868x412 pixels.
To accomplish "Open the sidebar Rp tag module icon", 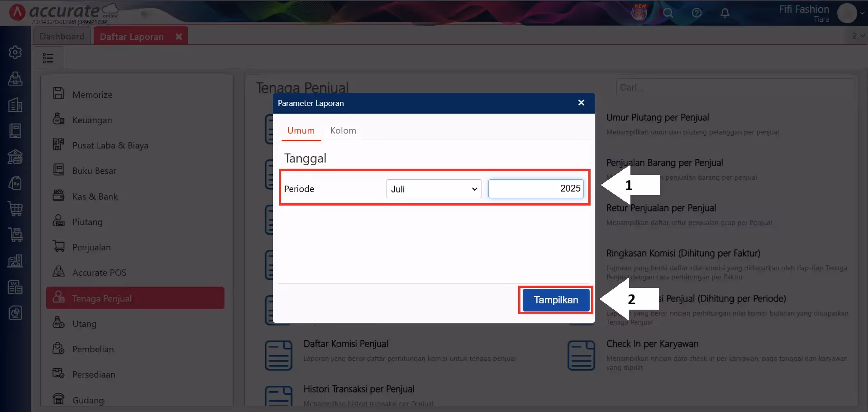I will 15,183.
